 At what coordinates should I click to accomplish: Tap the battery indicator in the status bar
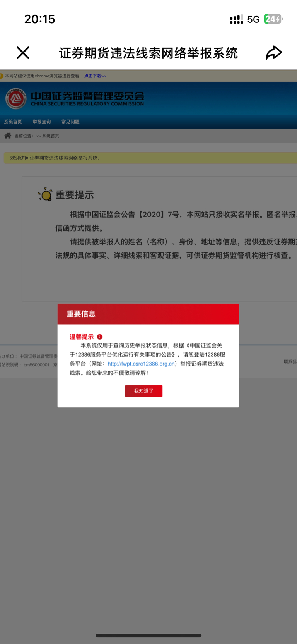273,19
